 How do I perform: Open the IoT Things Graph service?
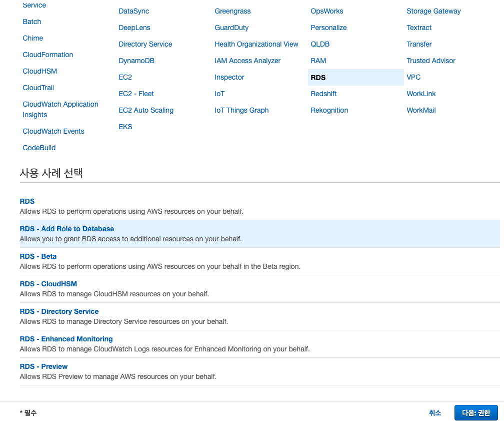coord(241,110)
